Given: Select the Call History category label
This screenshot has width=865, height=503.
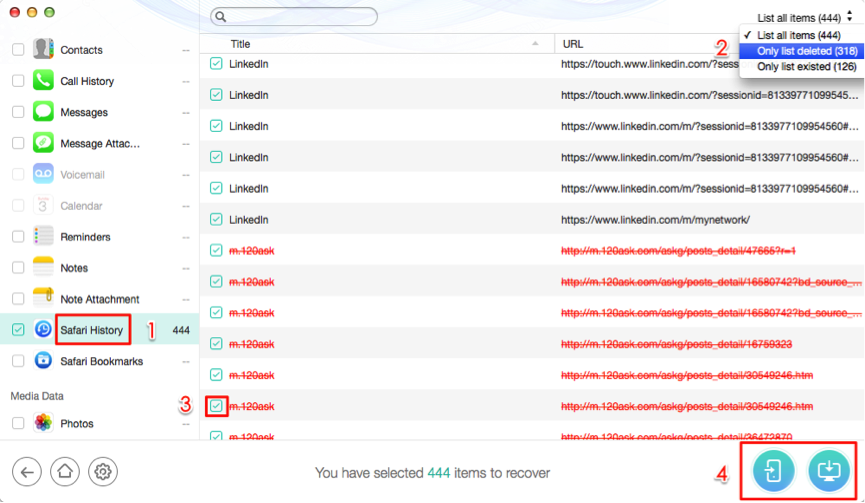Looking at the screenshot, I should pos(87,81).
